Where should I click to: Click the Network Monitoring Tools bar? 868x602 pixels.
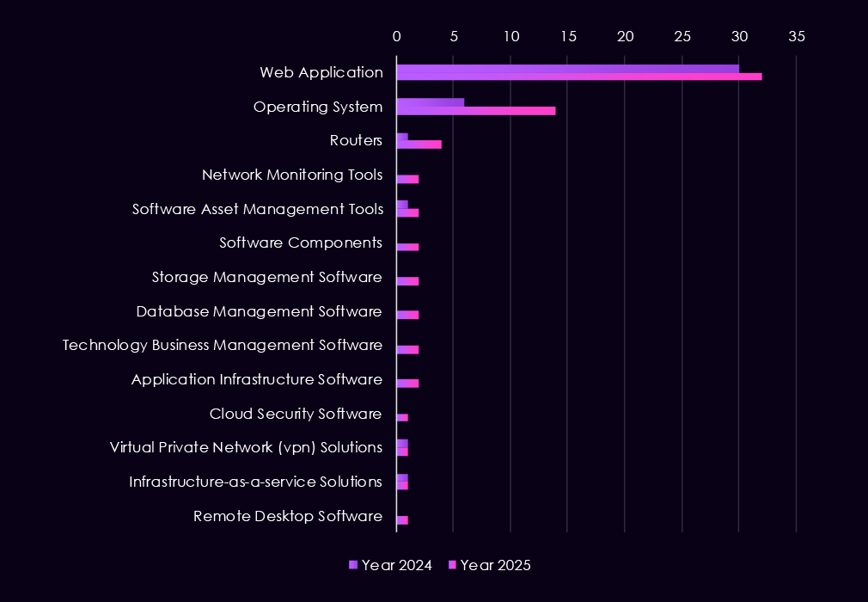407,179
